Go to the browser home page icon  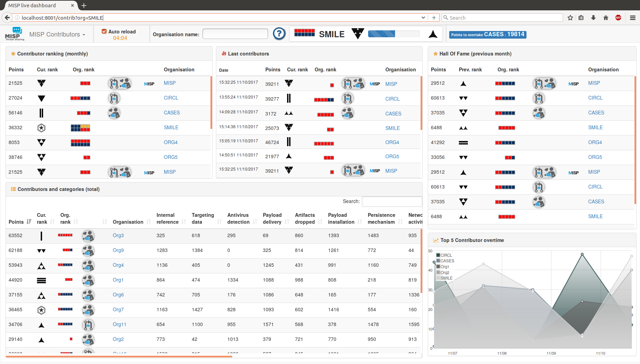point(605,18)
